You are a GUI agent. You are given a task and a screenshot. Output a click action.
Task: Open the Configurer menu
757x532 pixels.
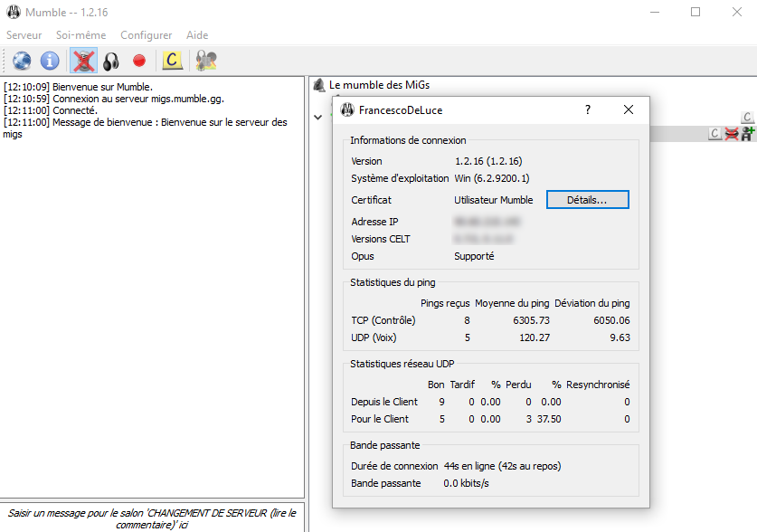146,35
